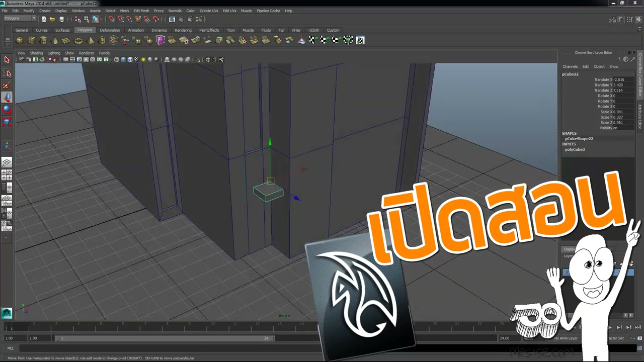This screenshot has width=644, height=362.
Task: Switch to four view layout
Action: (x=7, y=175)
